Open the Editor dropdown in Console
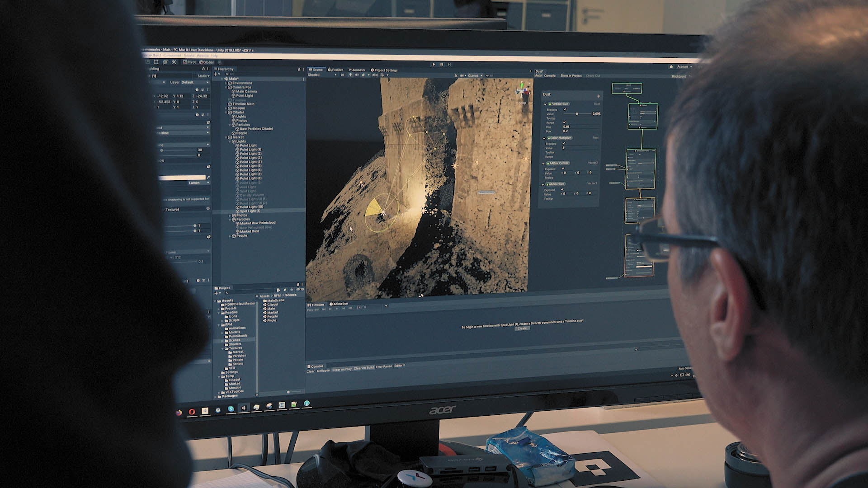 click(x=399, y=366)
